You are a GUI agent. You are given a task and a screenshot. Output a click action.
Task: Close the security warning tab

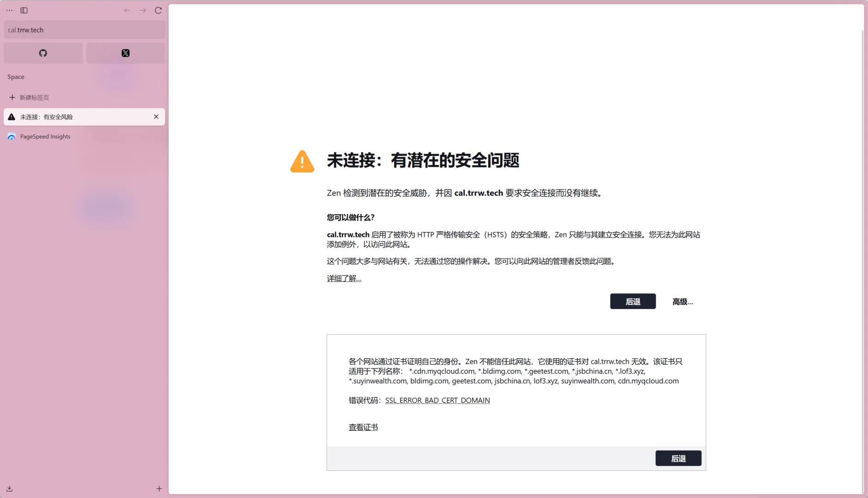point(156,117)
